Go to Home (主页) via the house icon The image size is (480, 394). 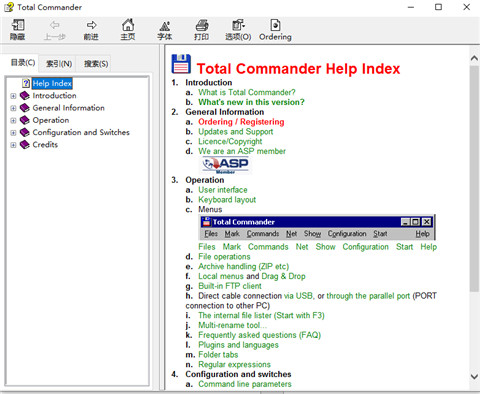[128, 25]
